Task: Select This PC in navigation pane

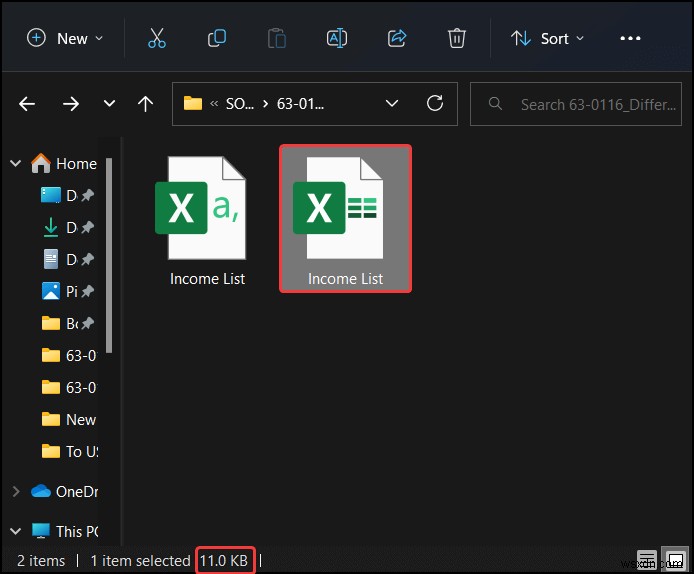Action: click(65, 531)
